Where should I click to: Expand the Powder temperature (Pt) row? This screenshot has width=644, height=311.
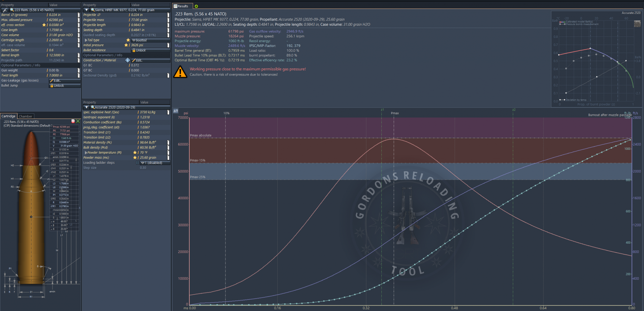click(86, 153)
